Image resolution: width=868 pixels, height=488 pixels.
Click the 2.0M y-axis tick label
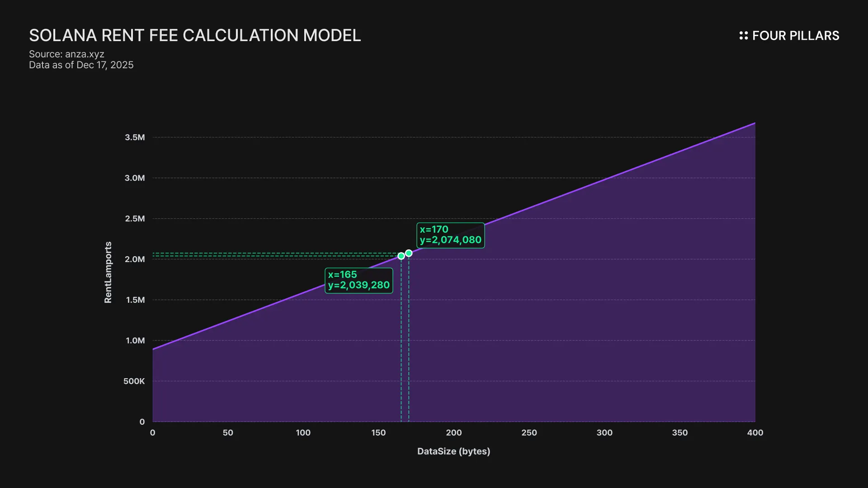[135, 259]
